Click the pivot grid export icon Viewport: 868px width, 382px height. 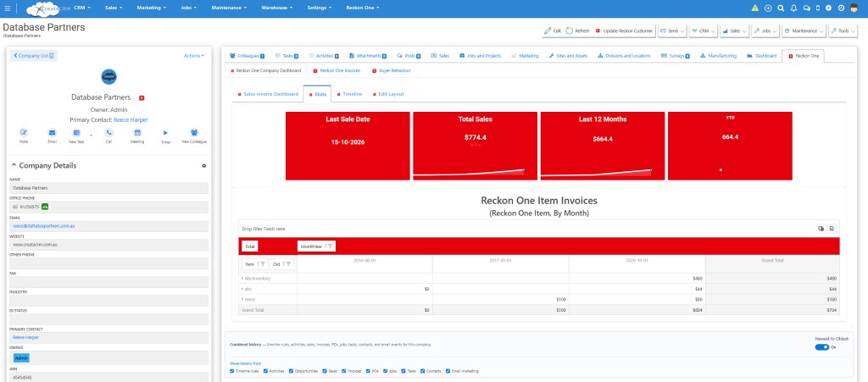pos(832,229)
